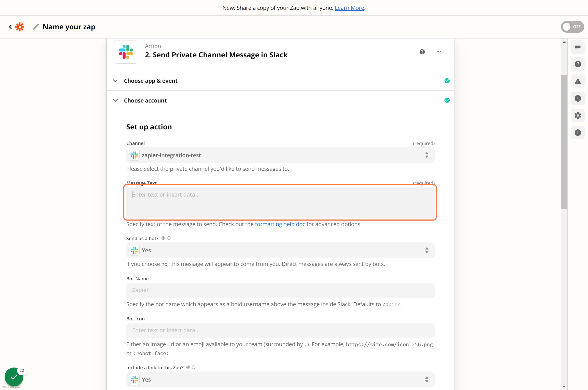Open the Learn More link in banner
The image size is (588, 390).
349,8
